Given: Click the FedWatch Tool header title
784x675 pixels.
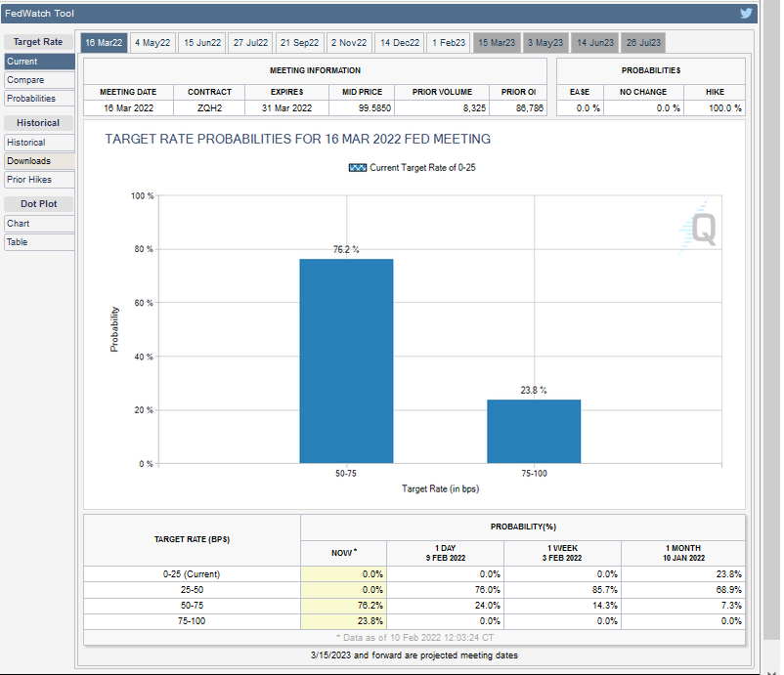Looking at the screenshot, I should point(39,14).
